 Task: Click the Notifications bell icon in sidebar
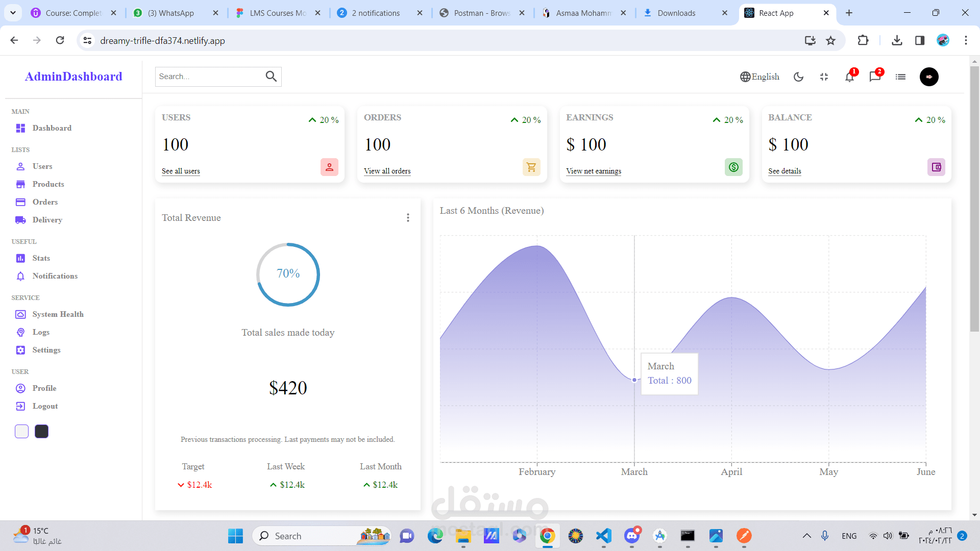pyautogui.click(x=20, y=276)
